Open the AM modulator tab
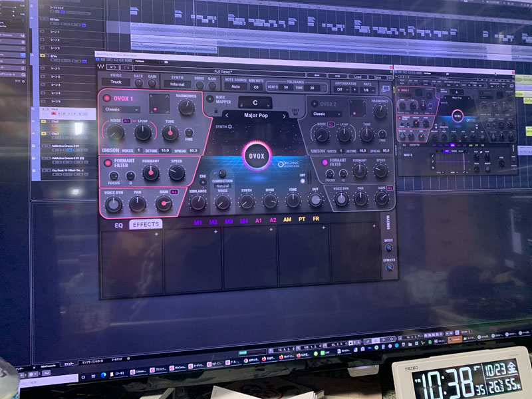The height and width of the screenshot is (399, 532). pos(287,220)
